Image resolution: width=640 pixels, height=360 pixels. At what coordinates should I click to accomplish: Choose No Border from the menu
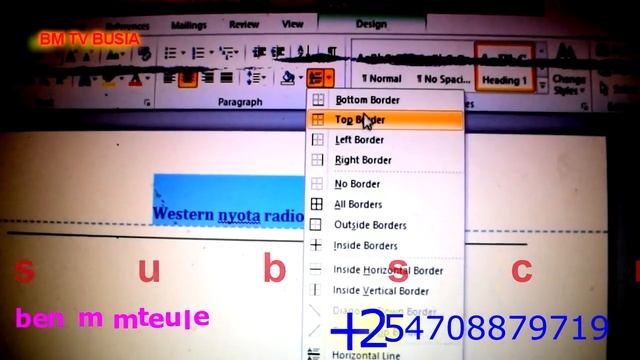coord(385,184)
